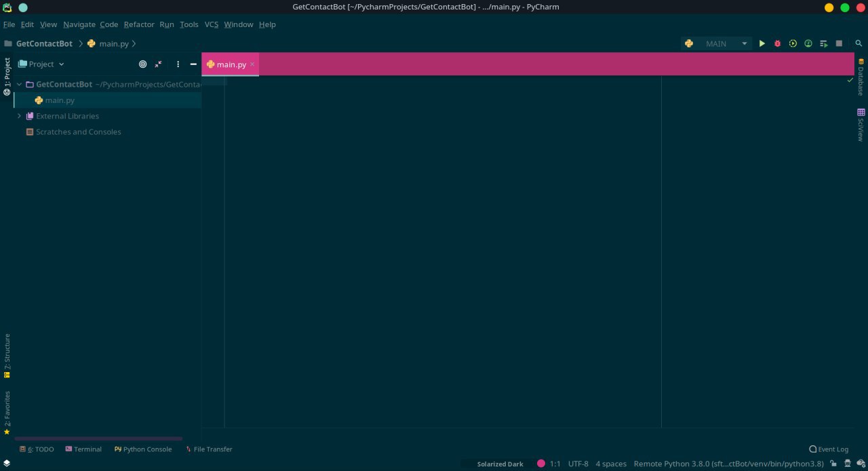Click the status bar icon right of the inspector hat
The height and width of the screenshot is (471, 868).
[x=861, y=464]
